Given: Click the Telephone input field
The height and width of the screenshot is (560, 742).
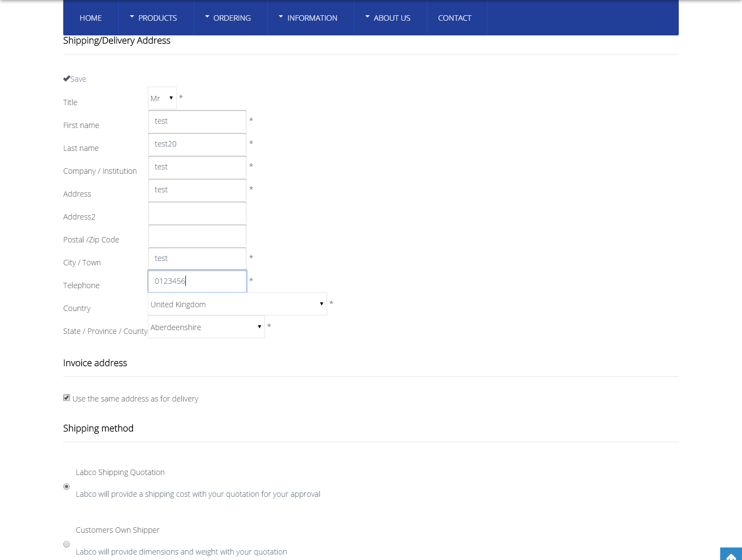Looking at the screenshot, I should coord(197,281).
